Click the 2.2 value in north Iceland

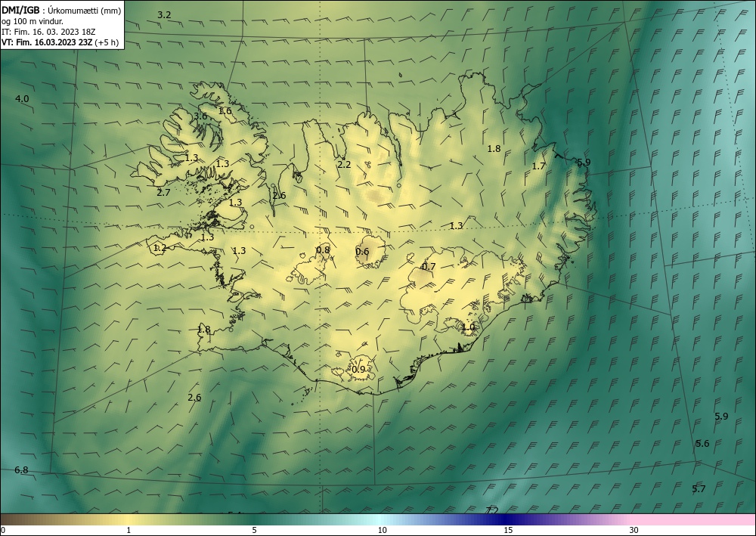(x=344, y=165)
